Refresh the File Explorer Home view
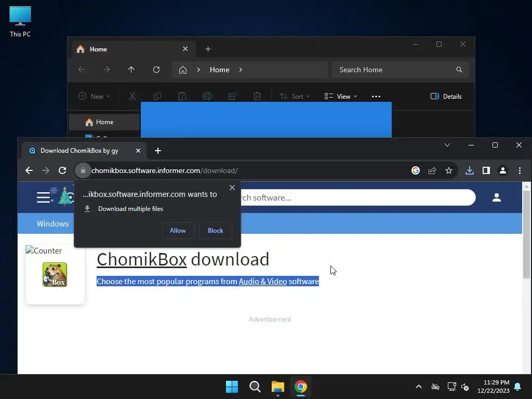The width and height of the screenshot is (532, 399). (156, 70)
